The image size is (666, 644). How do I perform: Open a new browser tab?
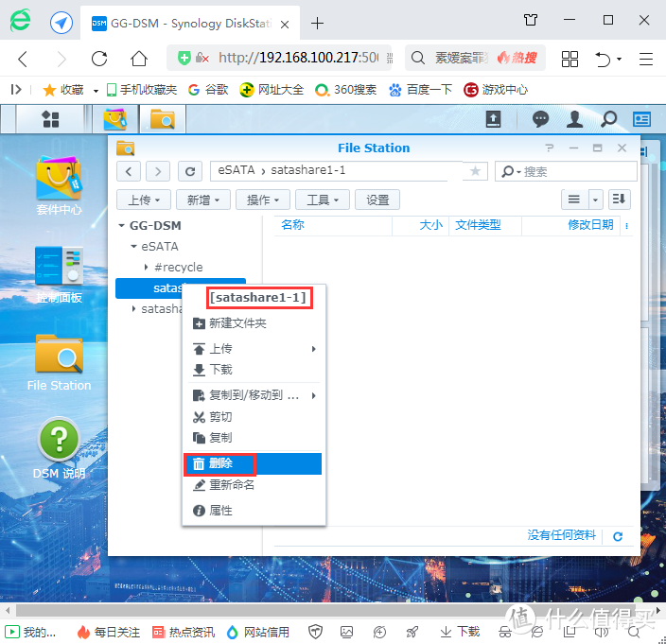[317, 23]
